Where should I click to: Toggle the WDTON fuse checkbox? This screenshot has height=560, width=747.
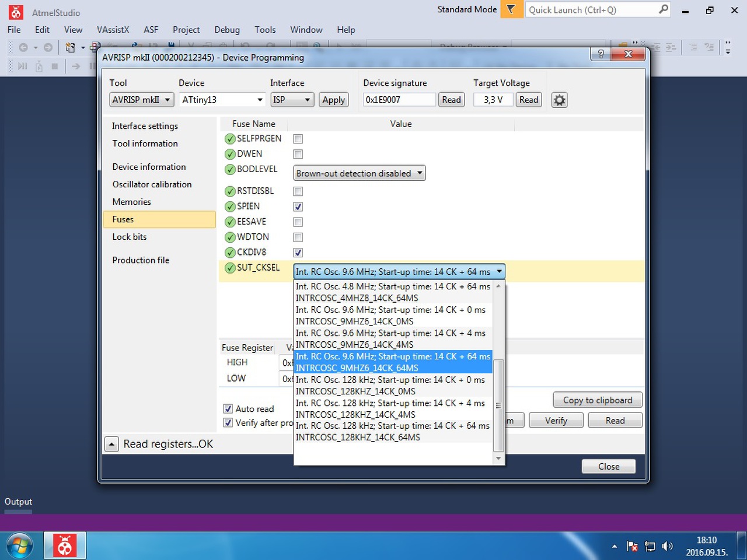click(298, 237)
